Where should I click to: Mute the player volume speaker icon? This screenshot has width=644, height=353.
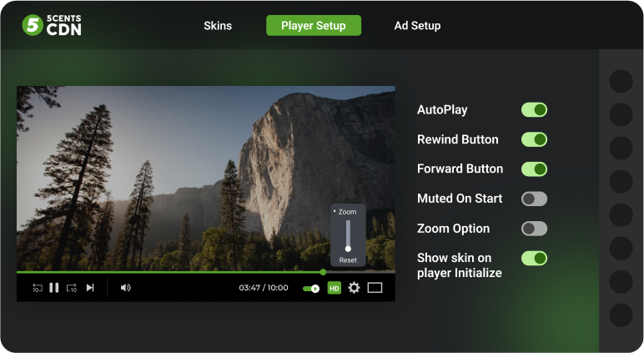pyautogui.click(x=126, y=288)
